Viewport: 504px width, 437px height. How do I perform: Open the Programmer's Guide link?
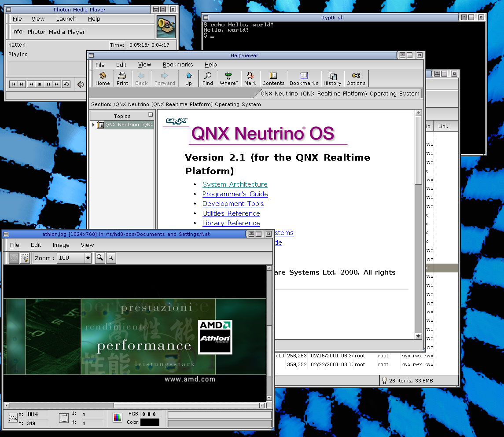click(235, 194)
